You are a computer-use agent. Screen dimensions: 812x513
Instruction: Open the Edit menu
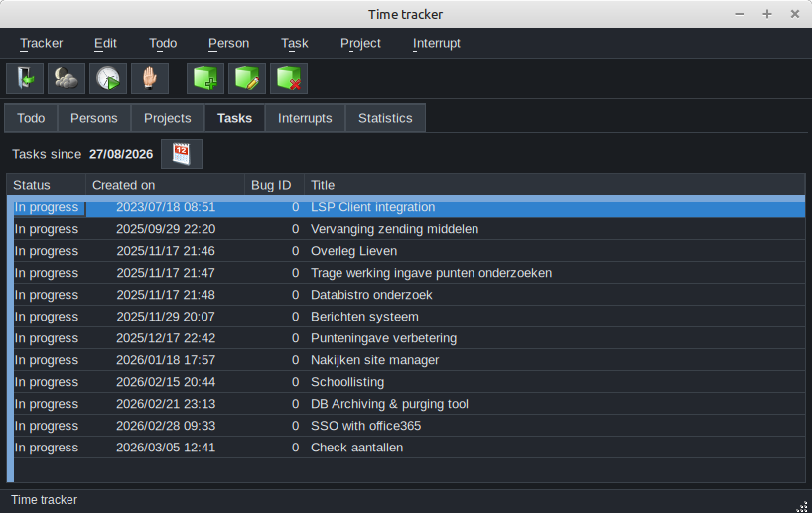(x=105, y=43)
